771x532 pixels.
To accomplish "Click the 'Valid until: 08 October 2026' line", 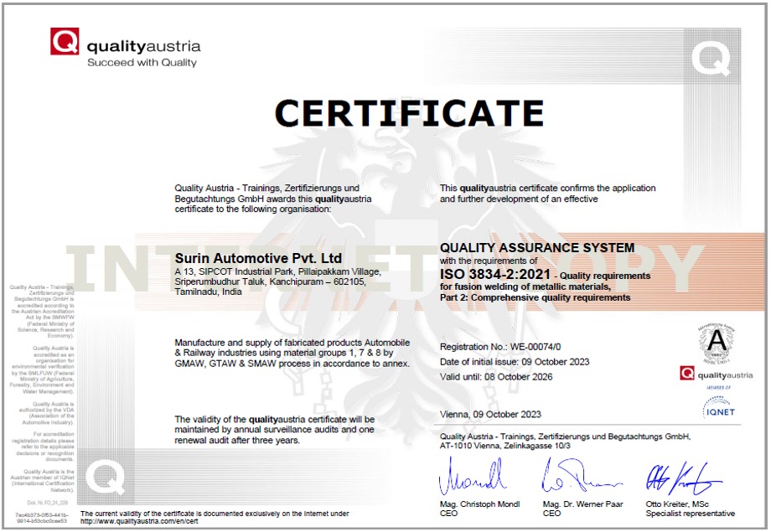I will (496, 377).
